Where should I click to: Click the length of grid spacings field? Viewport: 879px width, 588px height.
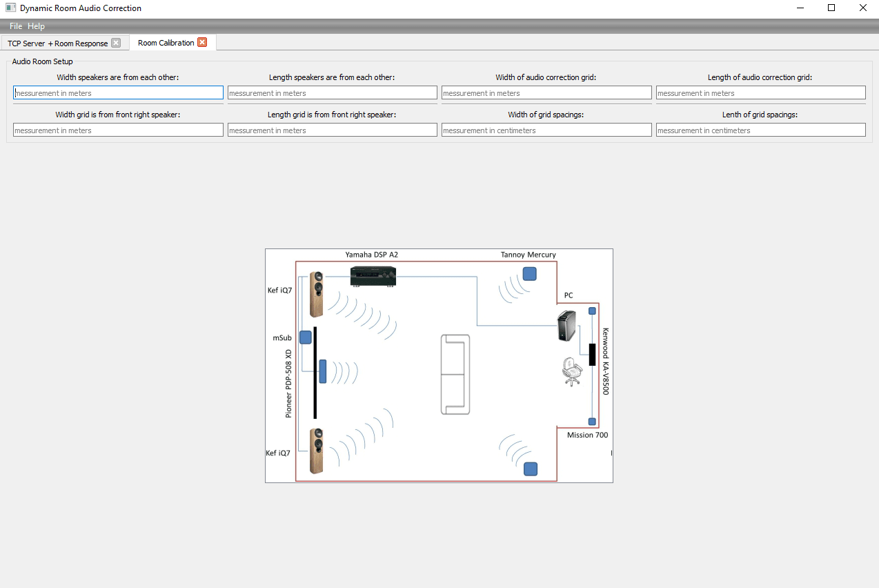761,130
